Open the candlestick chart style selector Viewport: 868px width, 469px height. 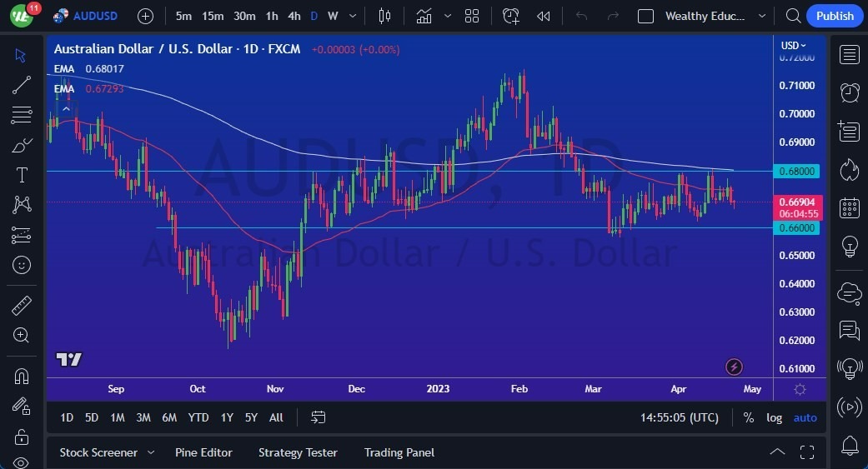point(384,16)
